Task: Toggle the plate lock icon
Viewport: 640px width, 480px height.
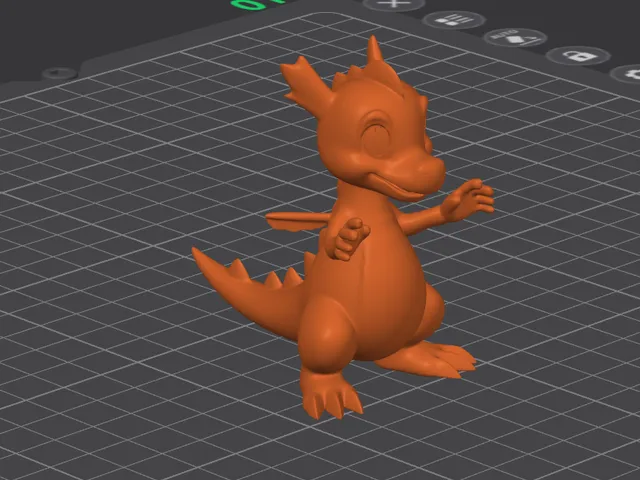Action: (x=579, y=56)
